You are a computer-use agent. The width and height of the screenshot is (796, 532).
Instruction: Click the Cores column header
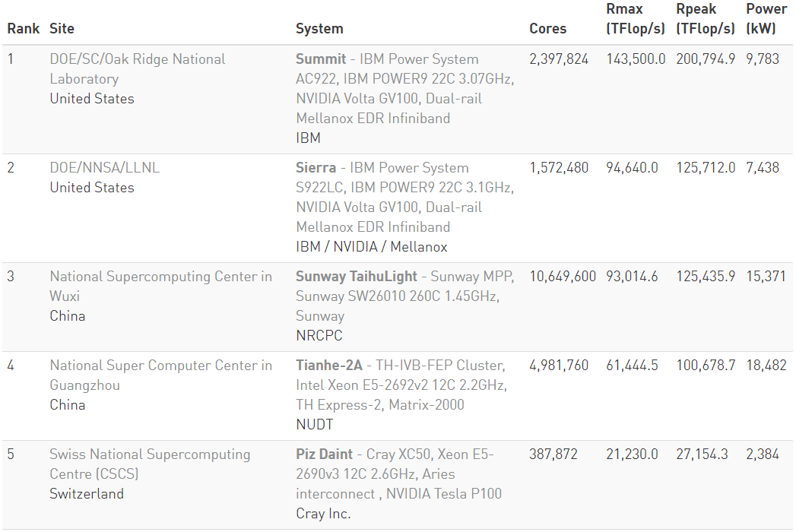point(547,28)
